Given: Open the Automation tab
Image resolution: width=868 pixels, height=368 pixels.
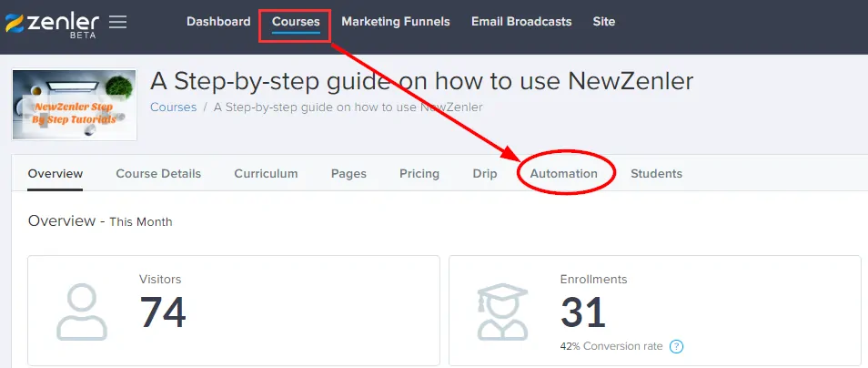Looking at the screenshot, I should (x=563, y=173).
